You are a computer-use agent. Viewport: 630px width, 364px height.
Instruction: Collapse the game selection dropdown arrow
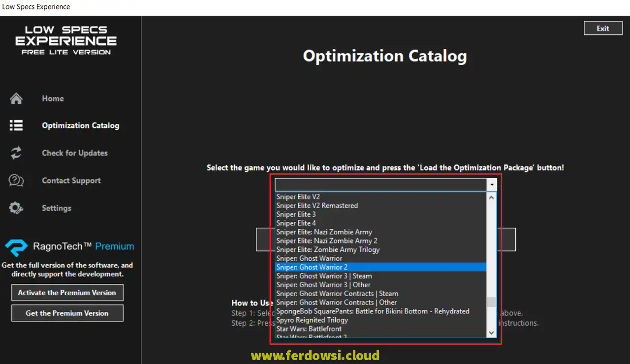pos(492,184)
